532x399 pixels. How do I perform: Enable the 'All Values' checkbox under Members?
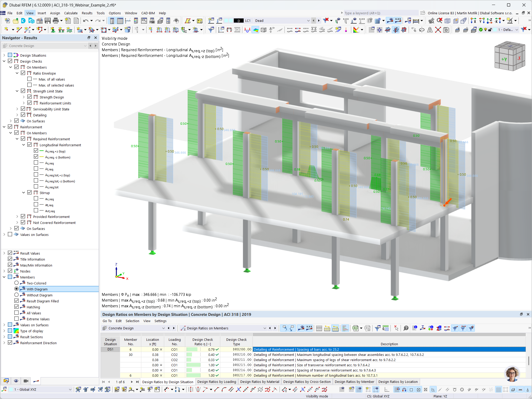pos(17,313)
